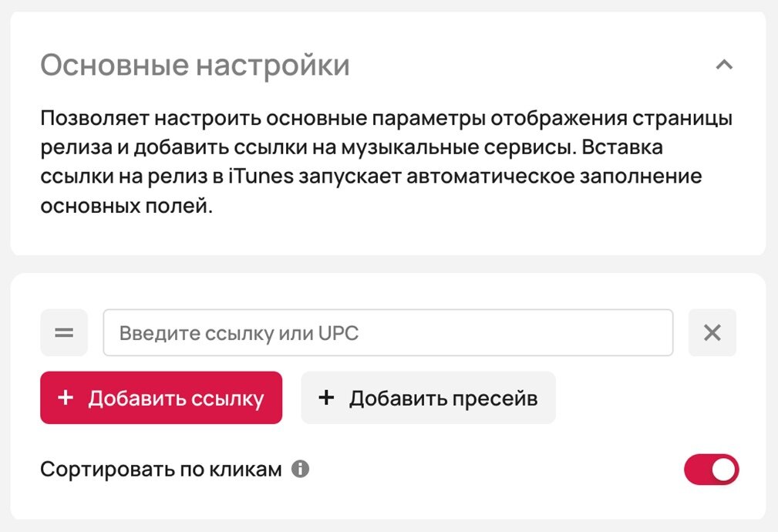Click the Добавить ссылку button text label

click(x=176, y=399)
